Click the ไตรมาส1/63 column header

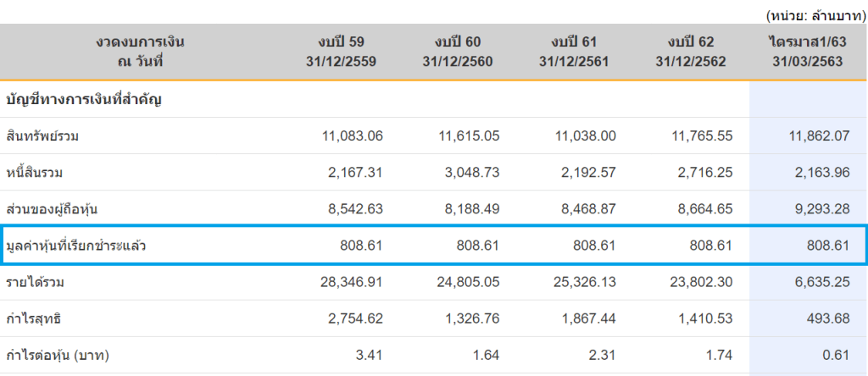pos(807,52)
